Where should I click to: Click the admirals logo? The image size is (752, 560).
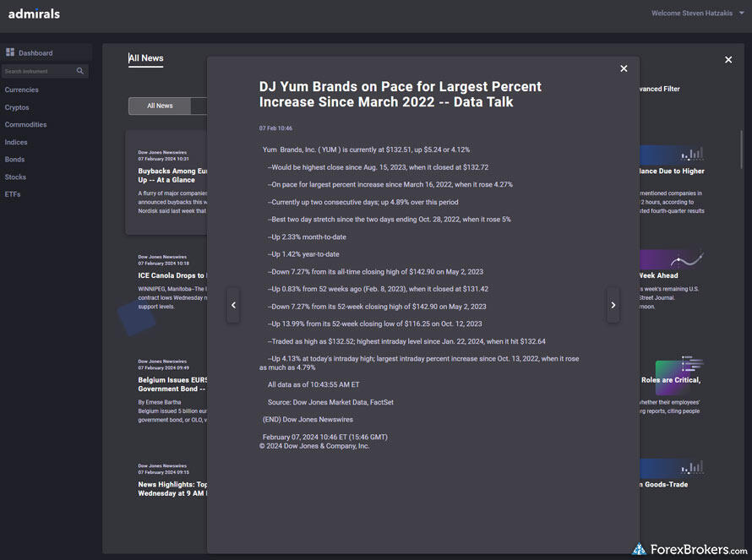tap(34, 14)
